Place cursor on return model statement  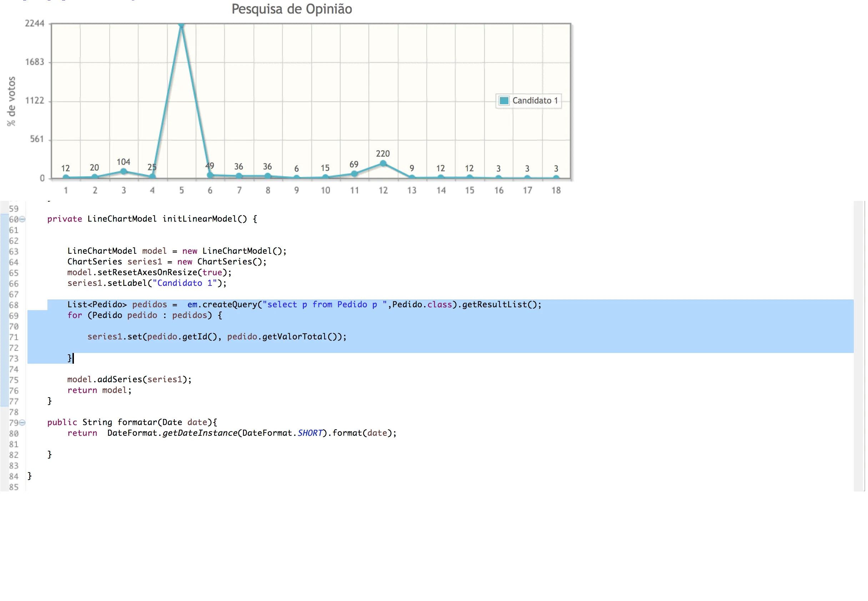(99, 390)
